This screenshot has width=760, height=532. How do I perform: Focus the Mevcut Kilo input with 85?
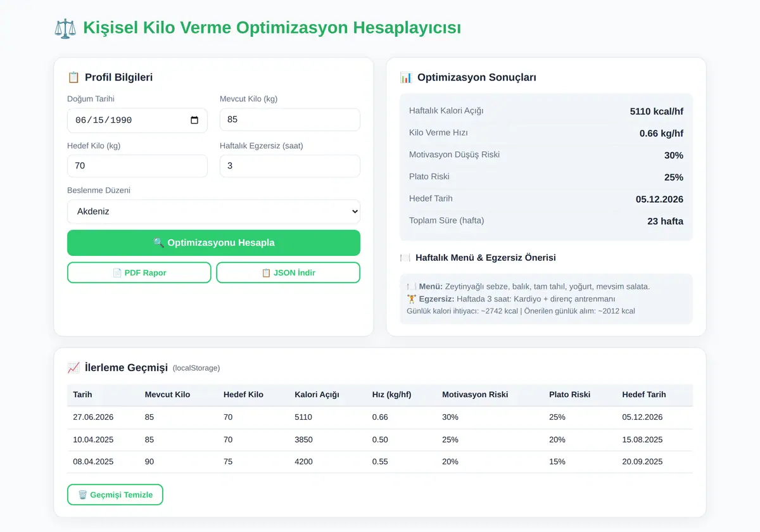tap(290, 120)
